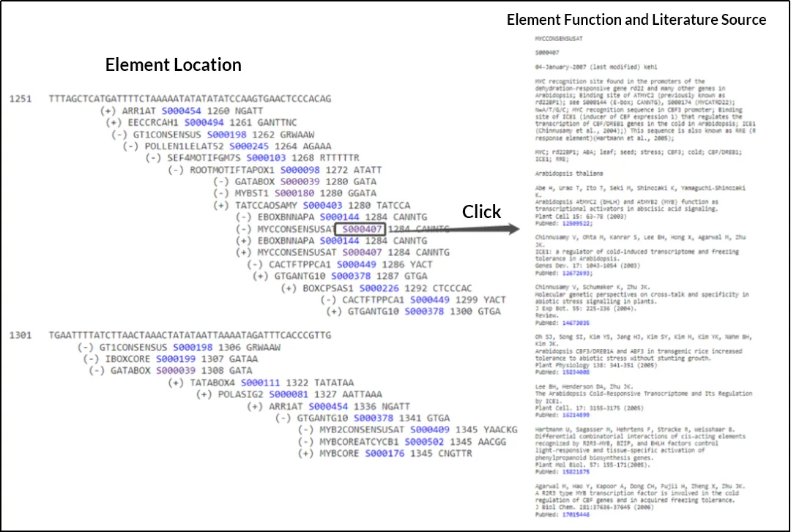Click 'Arabidopsis thaliana' organism text

click(x=568, y=173)
